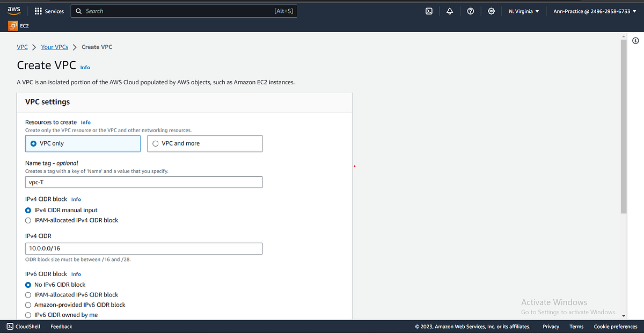Viewport: 644px width, 333px height.
Task: Click the search magnifier icon
Action: pyautogui.click(x=78, y=11)
